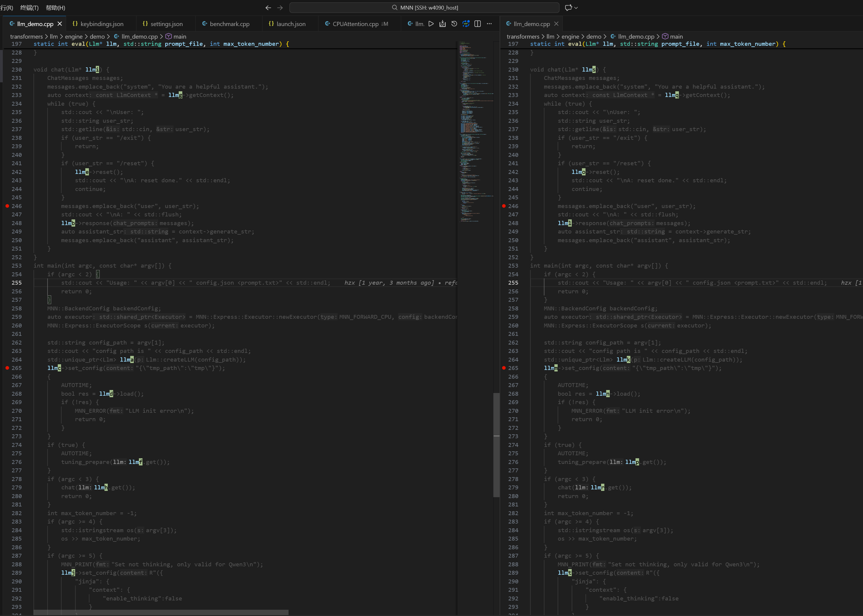Split the editor with the split icon
The height and width of the screenshot is (616, 863).
[477, 24]
